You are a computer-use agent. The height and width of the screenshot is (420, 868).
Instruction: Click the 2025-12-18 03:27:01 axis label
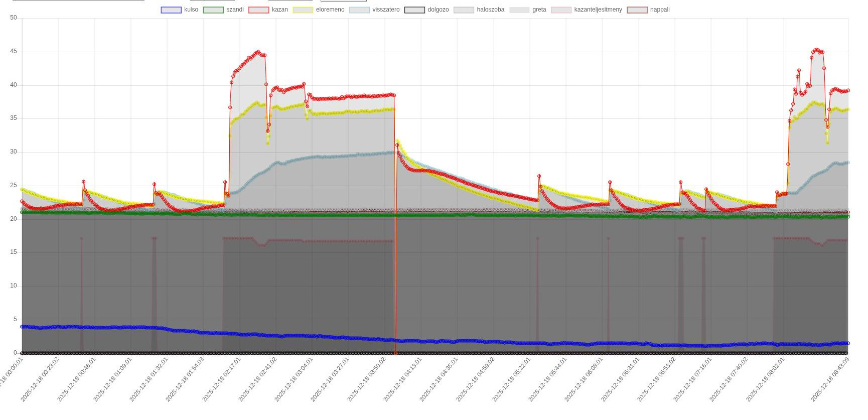click(x=330, y=379)
